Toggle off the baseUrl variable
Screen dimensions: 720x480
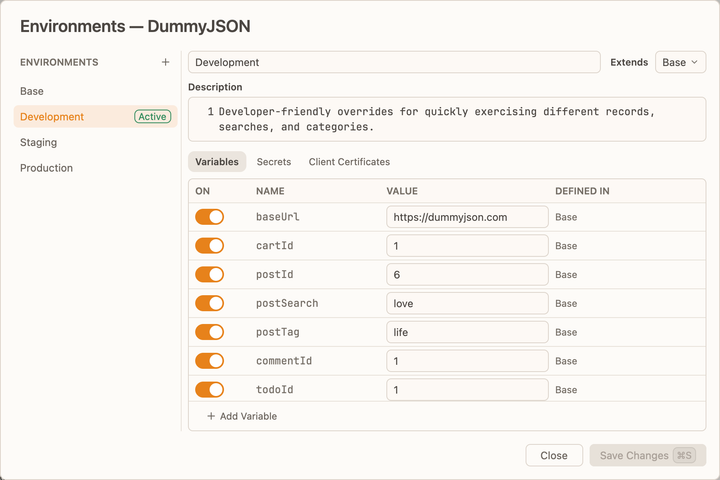pyautogui.click(x=209, y=217)
